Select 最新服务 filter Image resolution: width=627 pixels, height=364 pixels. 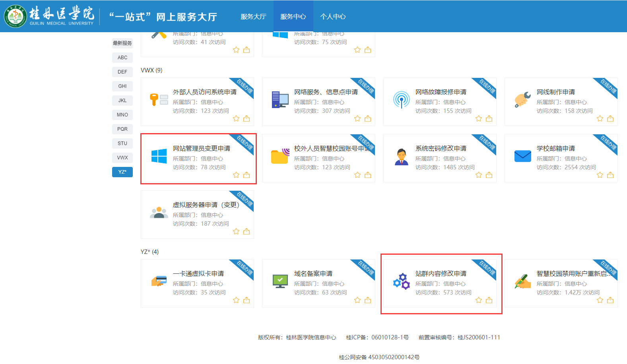pyautogui.click(x=122, y=43)
